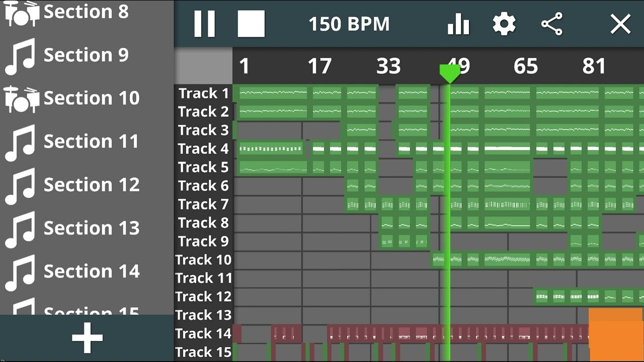Select the Section 8 drum icon
Screen dimensions: 644x362
pyautogui.click(x=22, y=13)
